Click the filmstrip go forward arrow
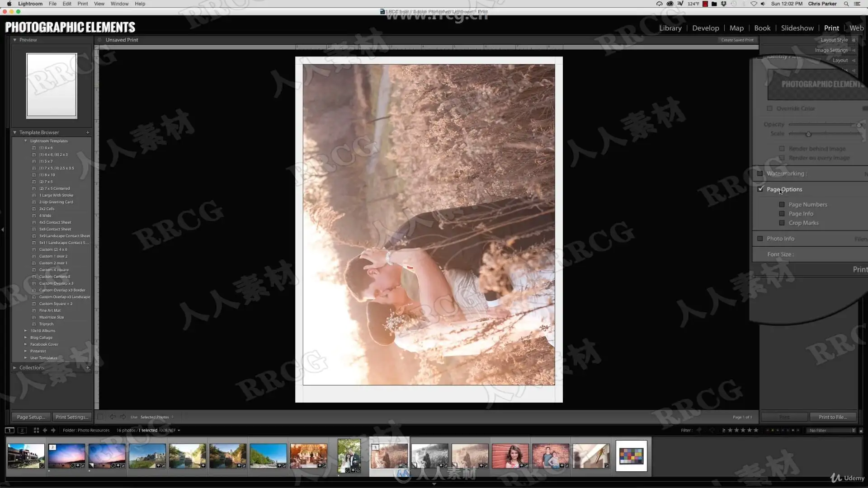868x488 pixels. 53,430
